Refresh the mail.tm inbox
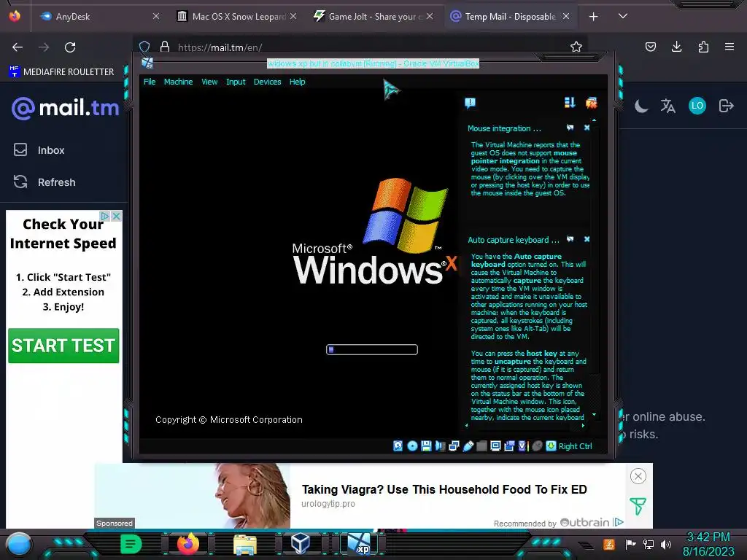This screenshot has height=560, width=747. coord(44,182)
